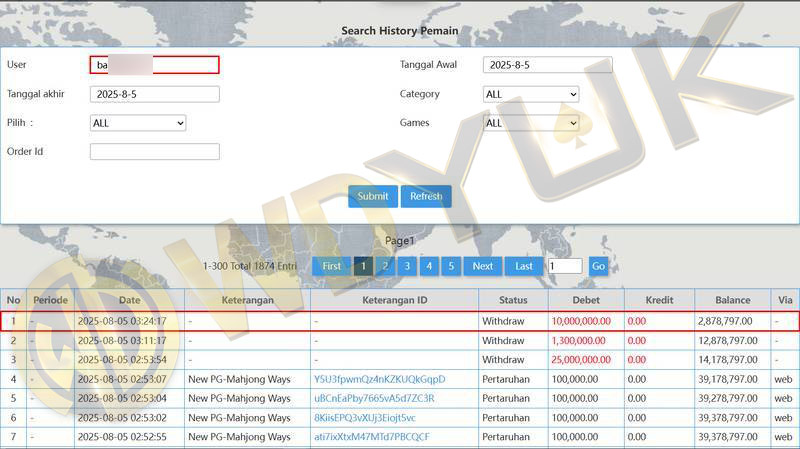Viewport: 800px width, 449px height.
Task: Click the Keterangan column header
Action: pos(247,301)
